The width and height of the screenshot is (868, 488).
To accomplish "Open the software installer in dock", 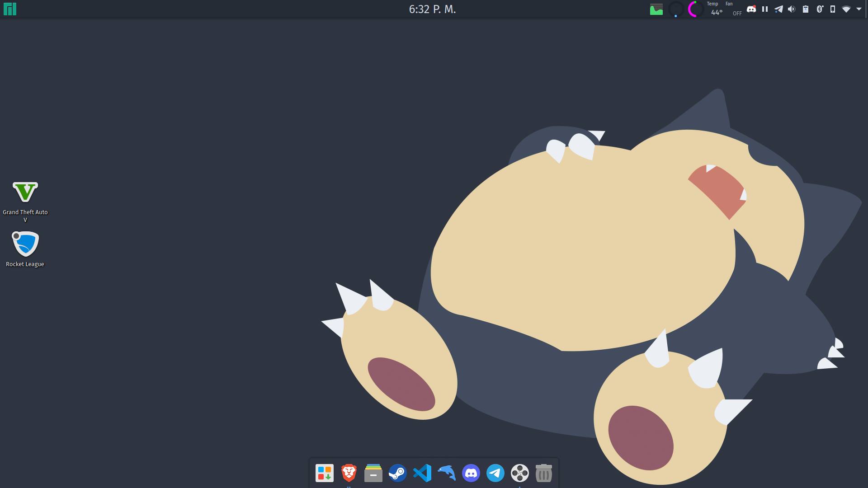I will tap(324, 473).
